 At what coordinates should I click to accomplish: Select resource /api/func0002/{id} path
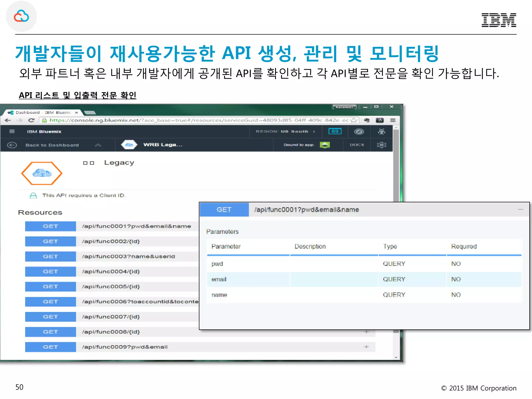click(111, 241)
